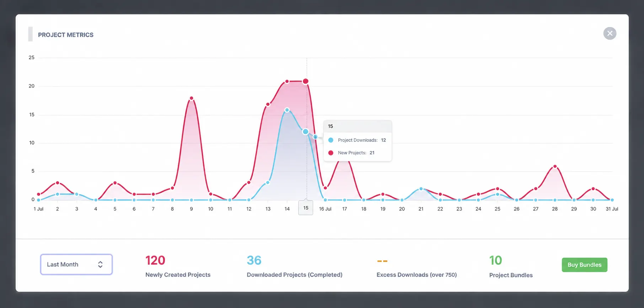Click the '28' x-axis date label
The image size is (644, 308).
tap(555, 209)
